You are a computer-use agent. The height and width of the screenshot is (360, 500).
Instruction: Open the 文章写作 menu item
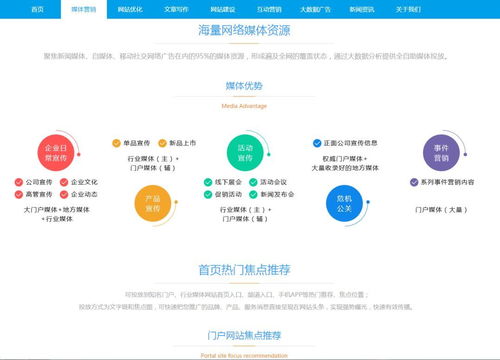pyautogui.click(x=176, y=9)
